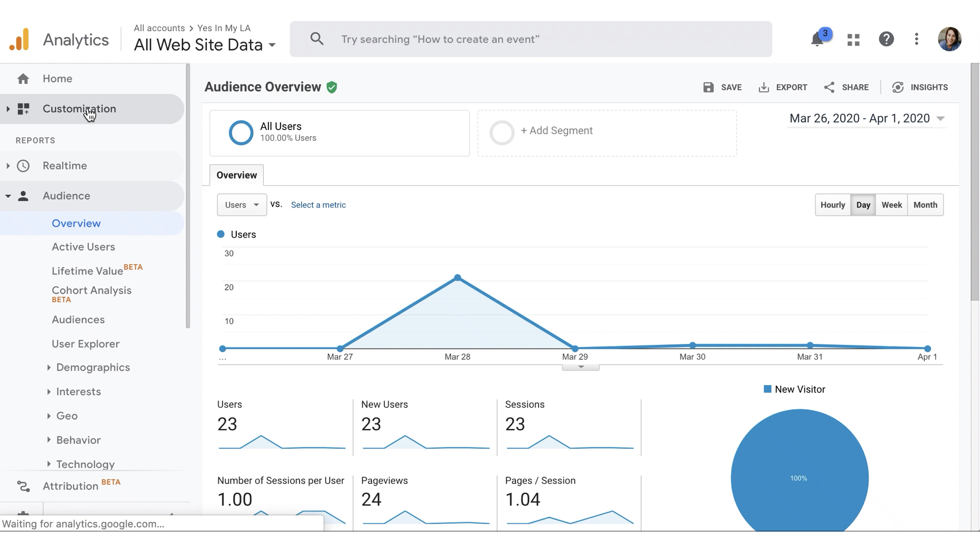Switch to the Overview tab
Image resolution: width=980 pixels, height=551 pixels.
pos(236,175)
